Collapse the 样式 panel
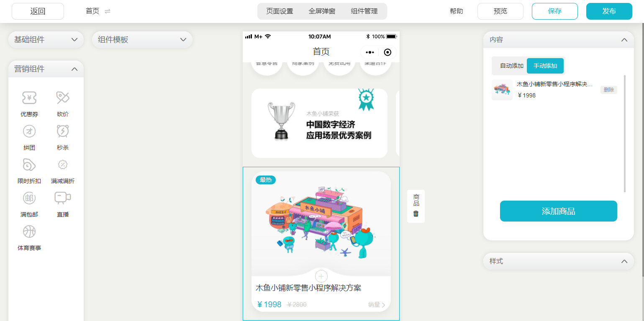This screenshot has width=644, height=321. point(624,262)
